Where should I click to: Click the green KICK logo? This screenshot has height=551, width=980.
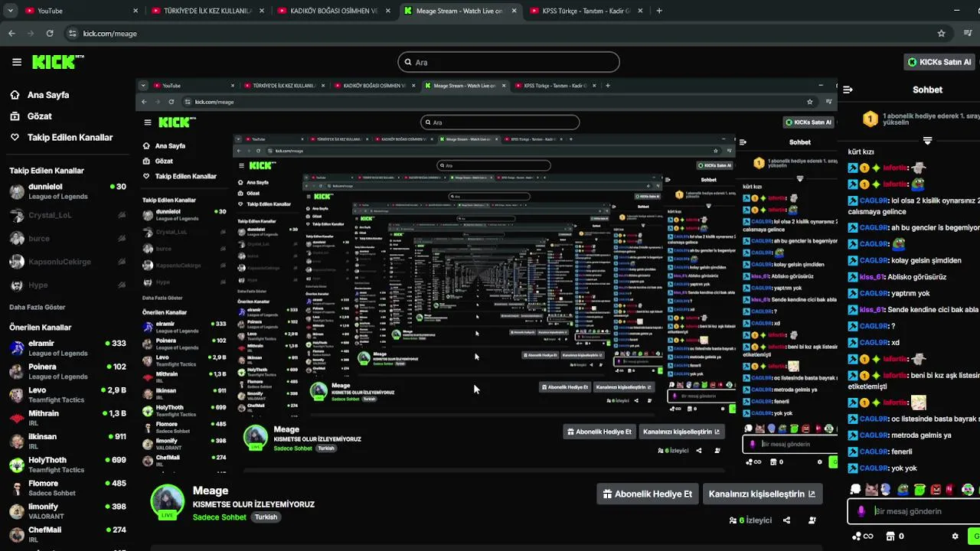58,62
